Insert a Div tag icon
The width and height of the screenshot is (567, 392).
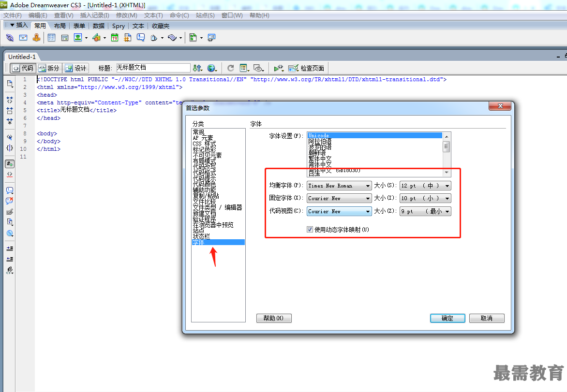pos(65,38)
